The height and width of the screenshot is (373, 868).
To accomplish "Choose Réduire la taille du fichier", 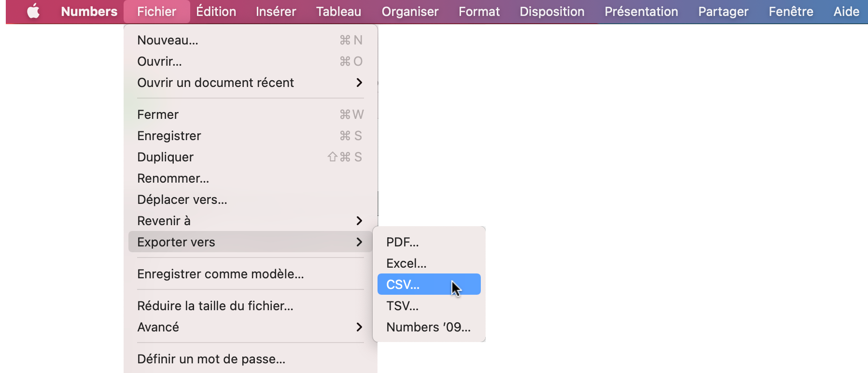I will [215, 305].
